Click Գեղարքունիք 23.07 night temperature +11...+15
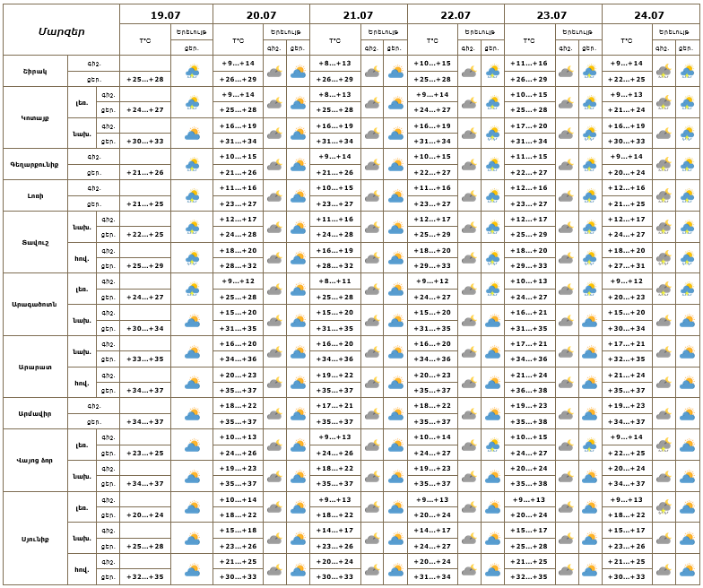Screen dimensions: 703x588 tap(529, 156)
